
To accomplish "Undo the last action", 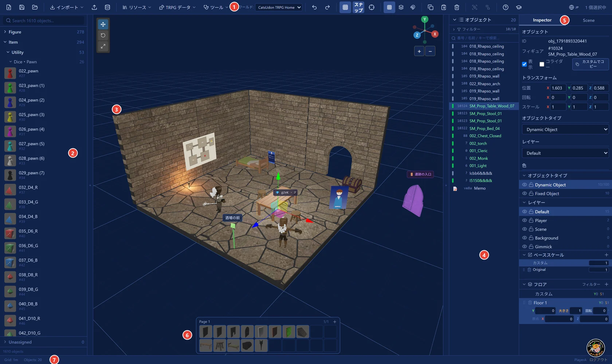I will pos(314,7).
